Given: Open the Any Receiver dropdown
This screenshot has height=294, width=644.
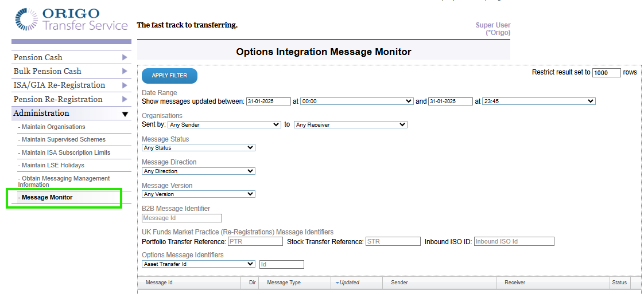Looking at the screenshot, I should click(x=350, y=125).
